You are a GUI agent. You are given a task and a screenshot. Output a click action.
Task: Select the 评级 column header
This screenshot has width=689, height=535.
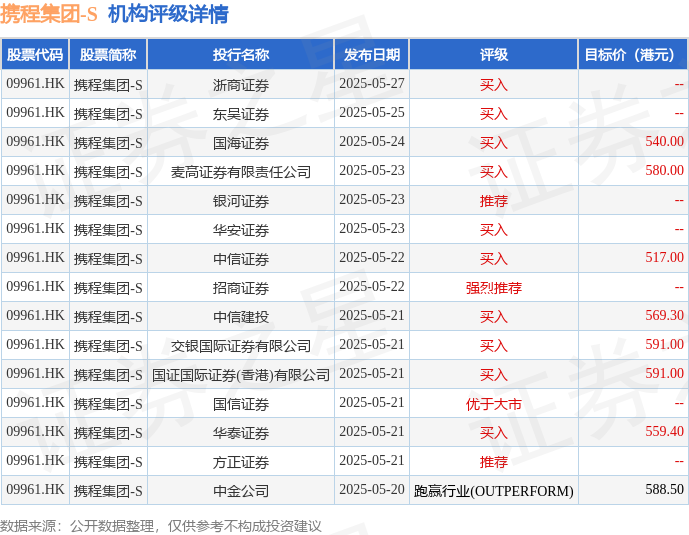point(494,55)
